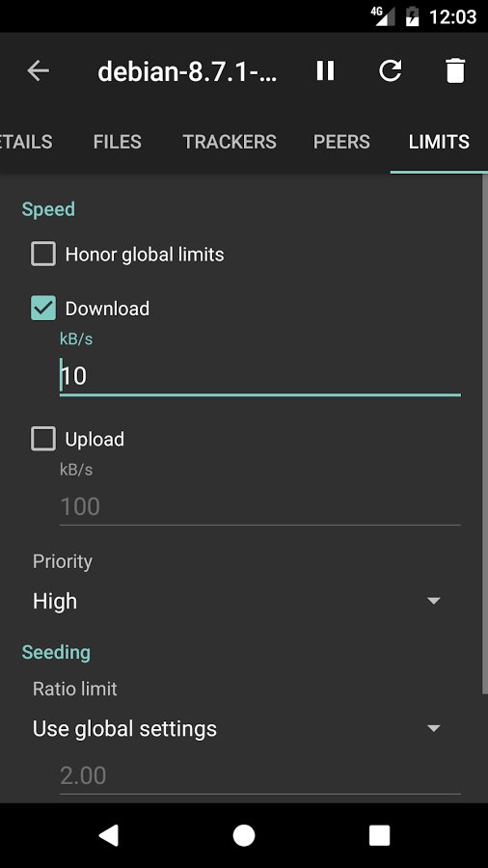Viewport: 488px width, 868px height.
Task: Click the upload speed field showing 100
Action: pyautogui.click(x=260, y=506)
